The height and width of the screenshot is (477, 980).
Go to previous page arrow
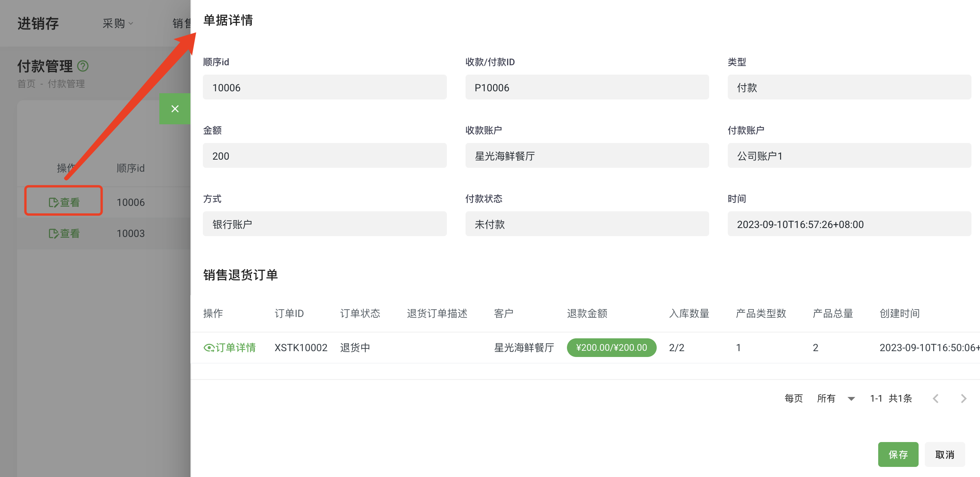(x=936, y=399)
